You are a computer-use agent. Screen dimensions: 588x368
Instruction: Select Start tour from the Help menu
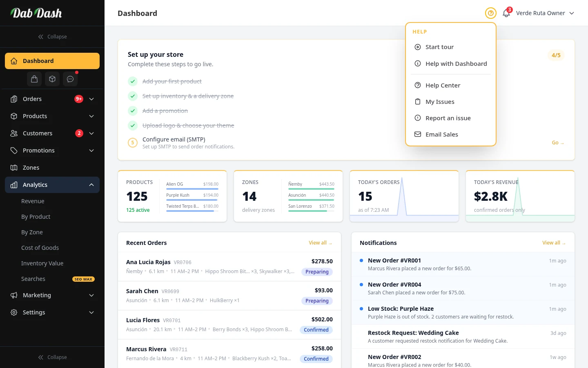tap(439, 47)
